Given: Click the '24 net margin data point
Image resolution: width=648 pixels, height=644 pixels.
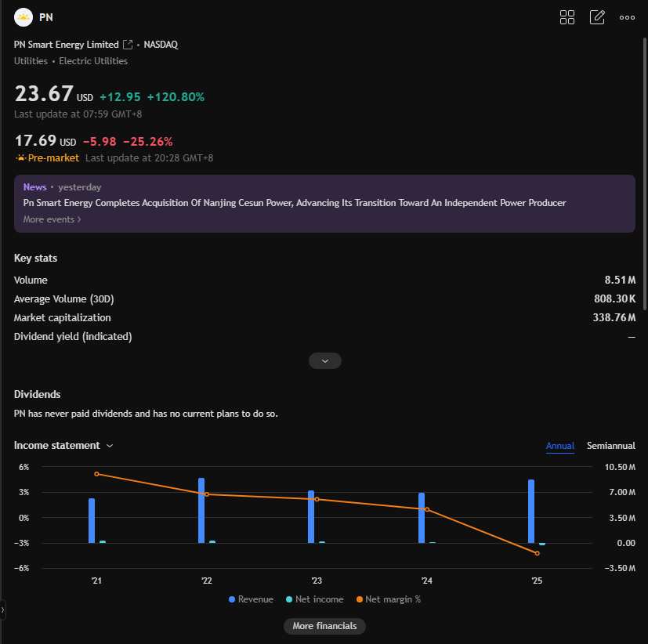Looking at the screenshot, I should point(427,509).
